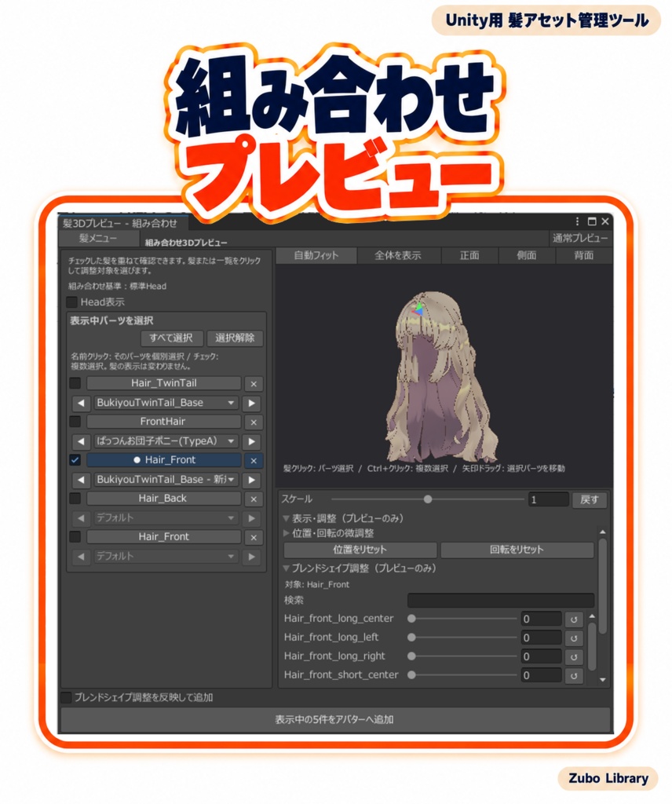Check the Hair_Back part checkbox
This screenshot has height=804, width=672.
75,499
